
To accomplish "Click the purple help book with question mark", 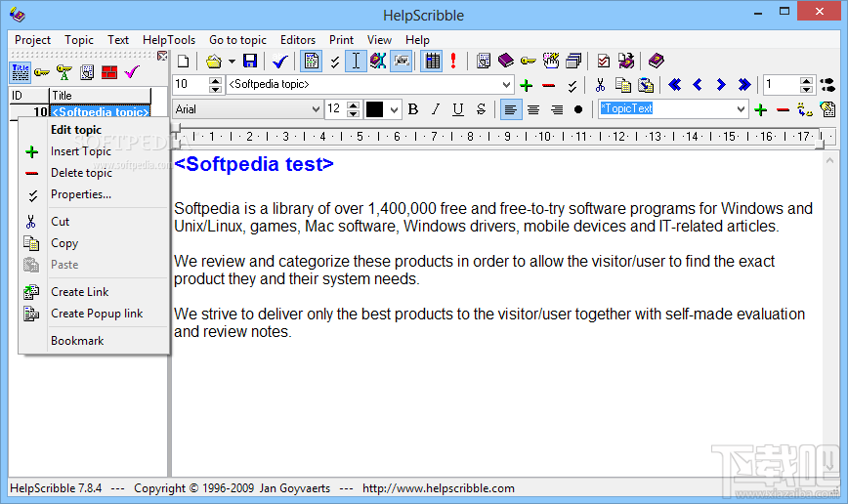I will pos(656,61).
